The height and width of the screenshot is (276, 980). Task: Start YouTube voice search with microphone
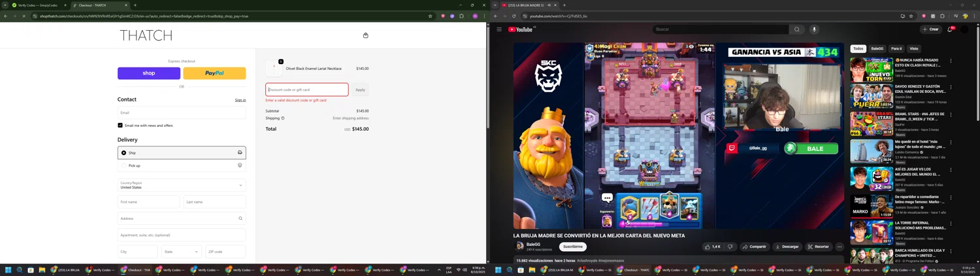pyautogui.click(x=814, y=29)
